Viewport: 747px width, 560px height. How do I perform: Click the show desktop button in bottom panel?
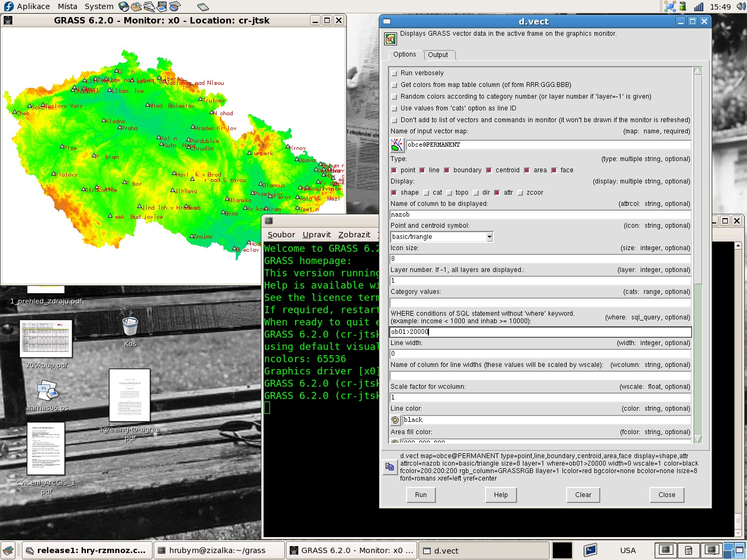coord(7,550)
